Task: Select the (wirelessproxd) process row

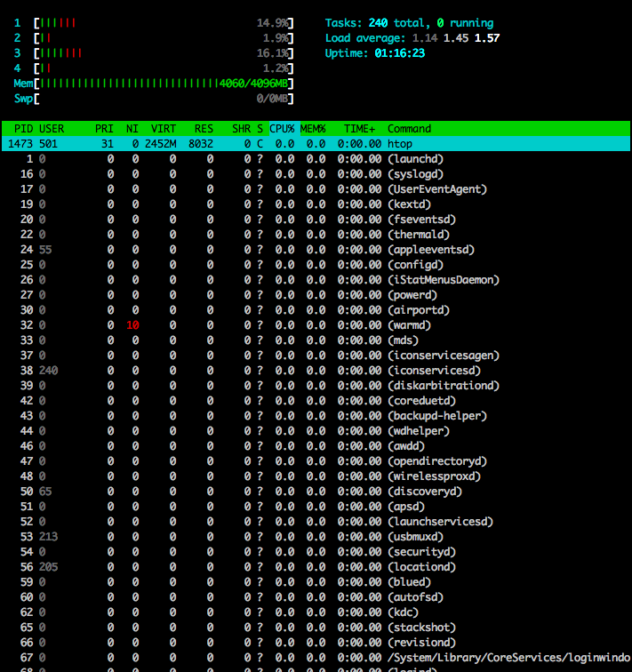Action: pos(316,476)
